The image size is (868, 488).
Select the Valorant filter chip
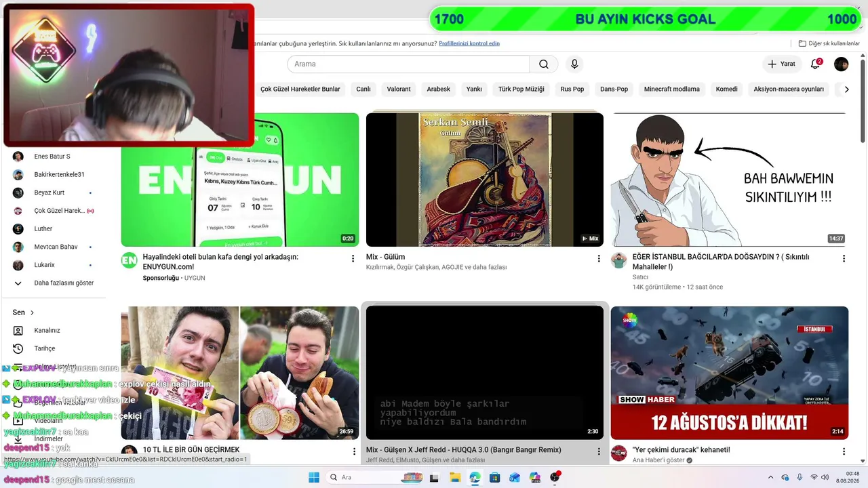click(x=399, y=89)
